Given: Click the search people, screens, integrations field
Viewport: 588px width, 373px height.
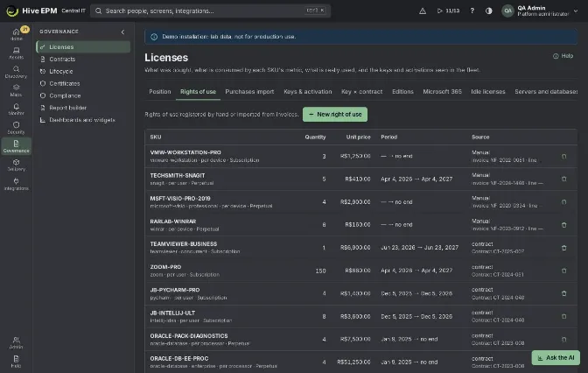Looking at the screenshot, I should pyautogui.click(x=210, y=11).
